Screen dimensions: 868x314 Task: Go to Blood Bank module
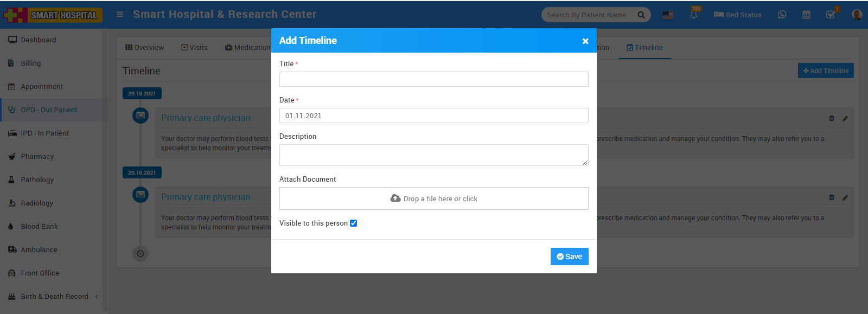[x=39, y=226]
